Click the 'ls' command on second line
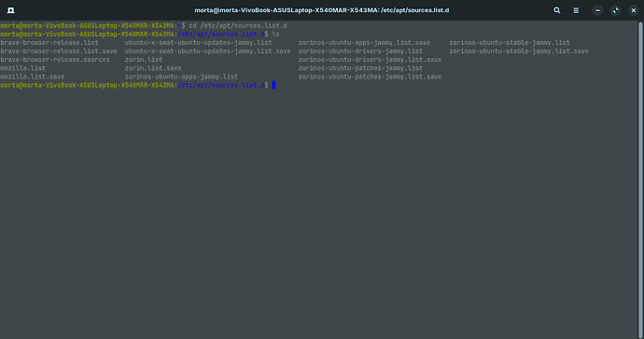The height and width of the screenshot is (339, 644). point(275,35)
